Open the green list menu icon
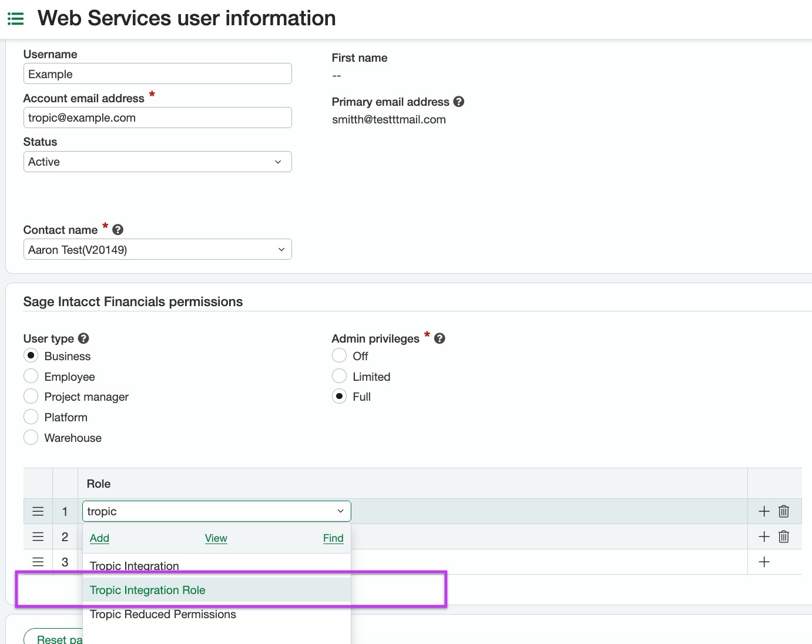This screenshot has height=644, width=812. click(15, 19)
